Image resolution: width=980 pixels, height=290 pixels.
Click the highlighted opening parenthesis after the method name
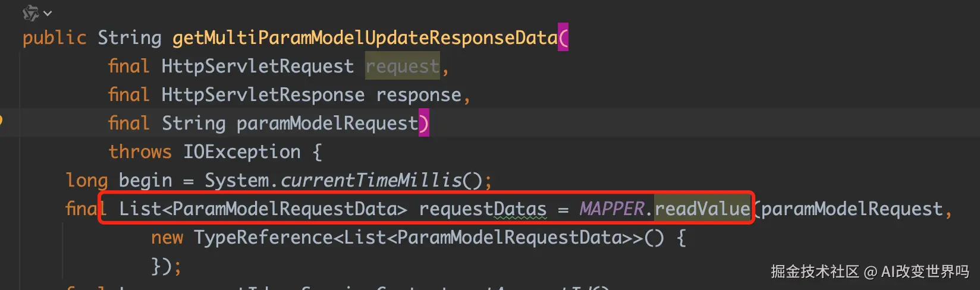[563, 37]
